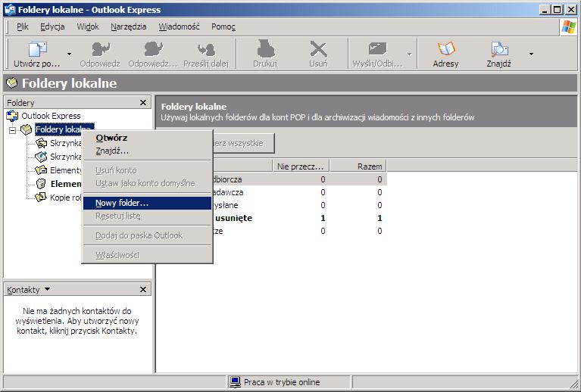Click the Kopie robocze drafts icon
Image resolution: width=581 pixels, height=392 pixels.
point(41,198)
